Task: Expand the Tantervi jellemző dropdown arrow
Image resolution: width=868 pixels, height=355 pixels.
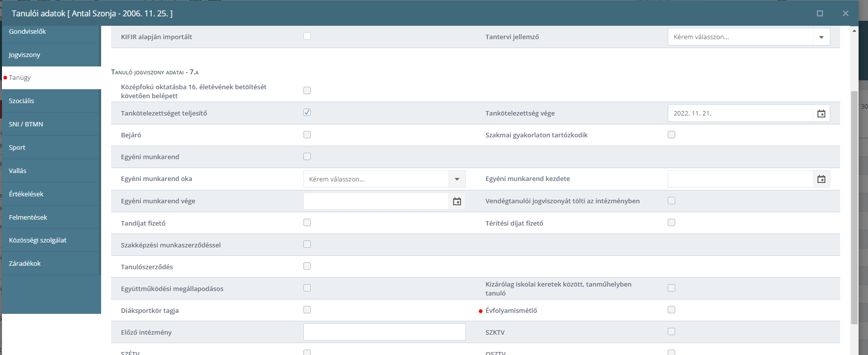Action: coord(821,37)
